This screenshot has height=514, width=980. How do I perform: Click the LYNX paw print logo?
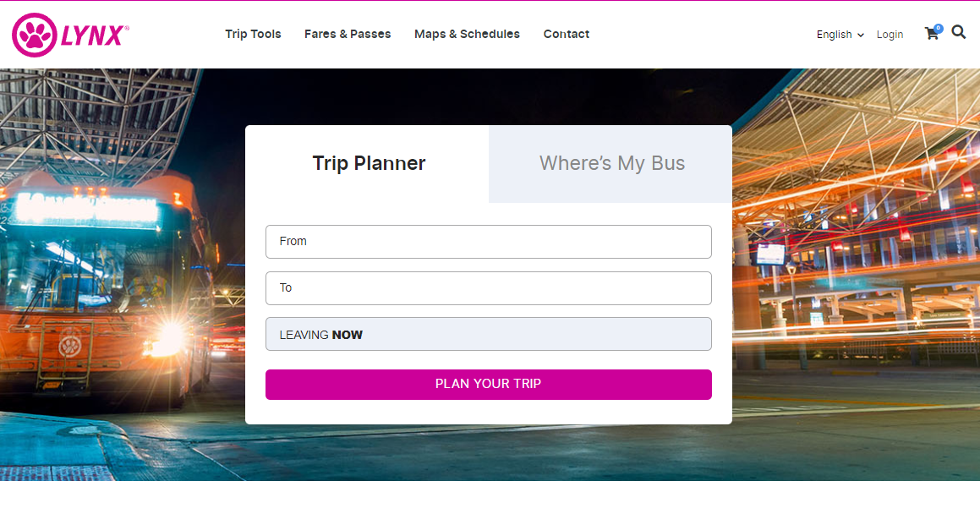click(x=35, y=36)
